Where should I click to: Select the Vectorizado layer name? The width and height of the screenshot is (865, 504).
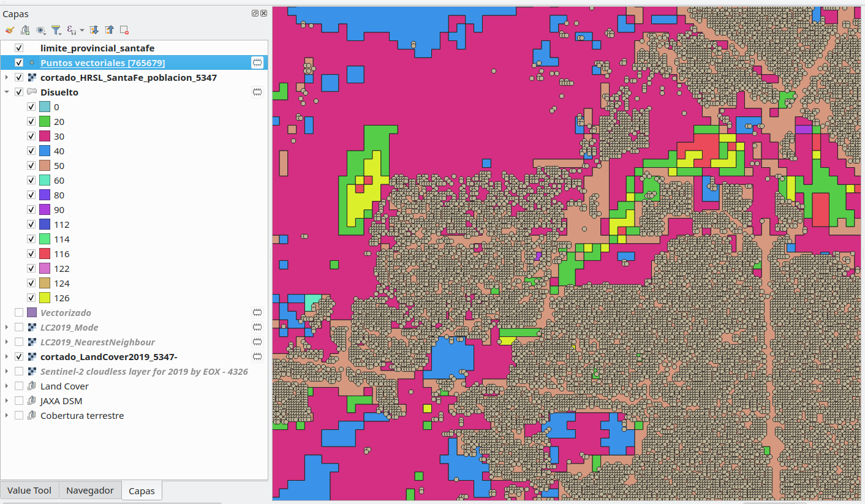(x=66, y=312)
